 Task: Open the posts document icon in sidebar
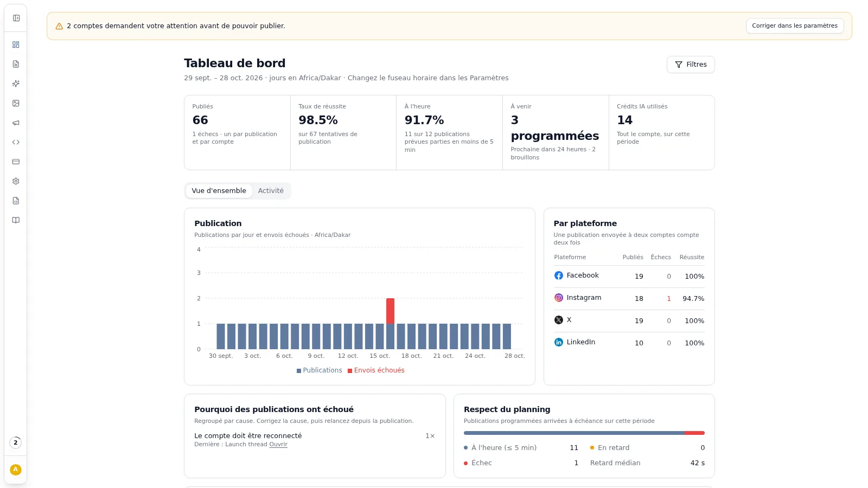pyautogui.click(x=16, y=64)
